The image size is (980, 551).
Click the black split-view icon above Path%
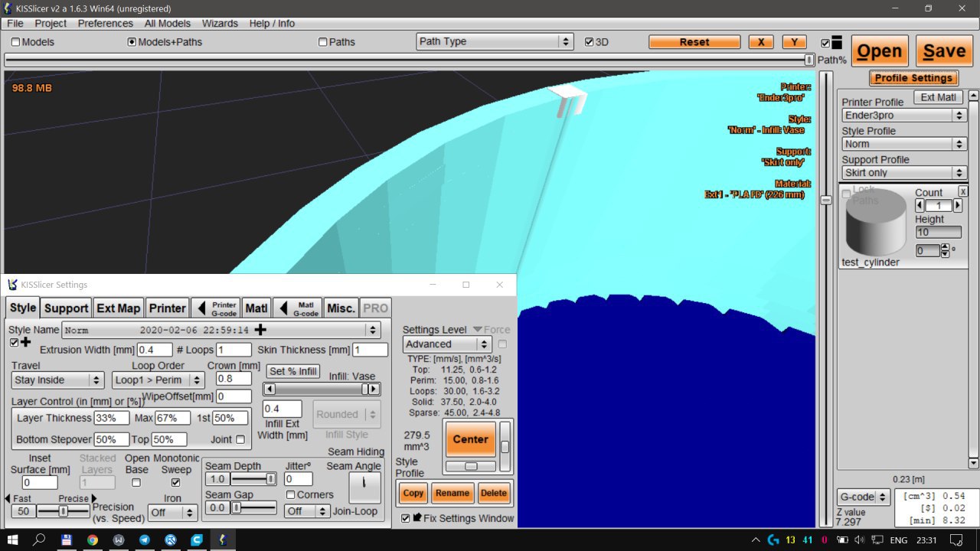[837, 43]
